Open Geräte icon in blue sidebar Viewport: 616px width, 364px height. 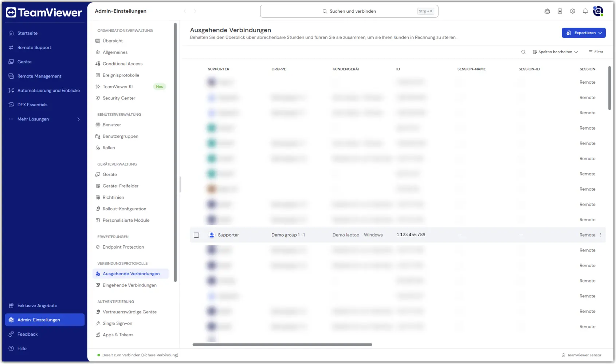(x=11, y=62)
